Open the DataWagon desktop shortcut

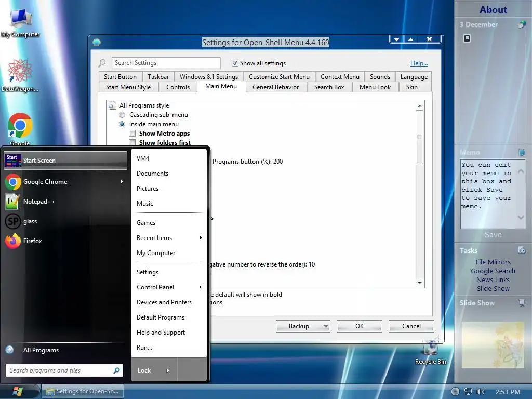[x=20, y=75]
